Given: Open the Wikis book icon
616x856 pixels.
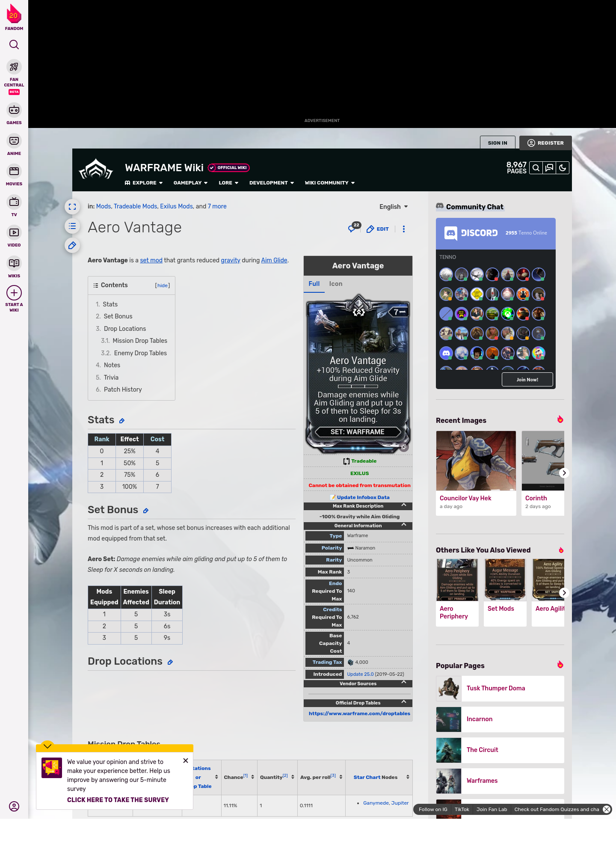Looking at the screenshot, I should click(x=14, y=263).
